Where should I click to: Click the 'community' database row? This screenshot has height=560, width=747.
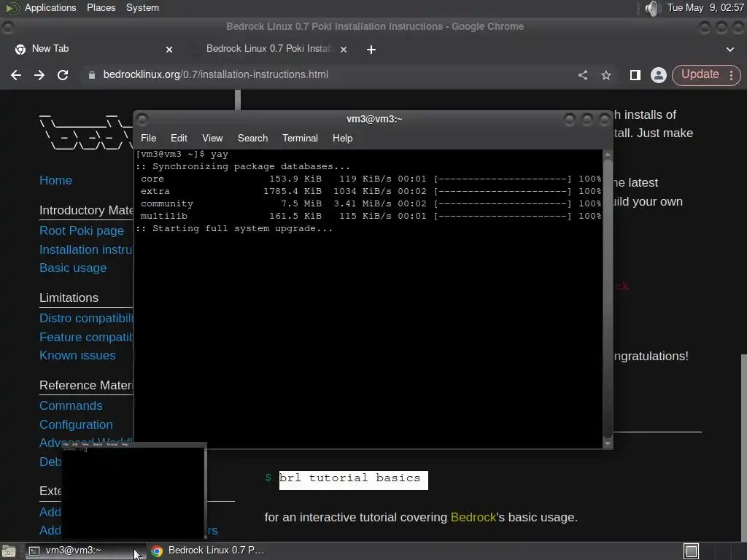click(370, 204)
